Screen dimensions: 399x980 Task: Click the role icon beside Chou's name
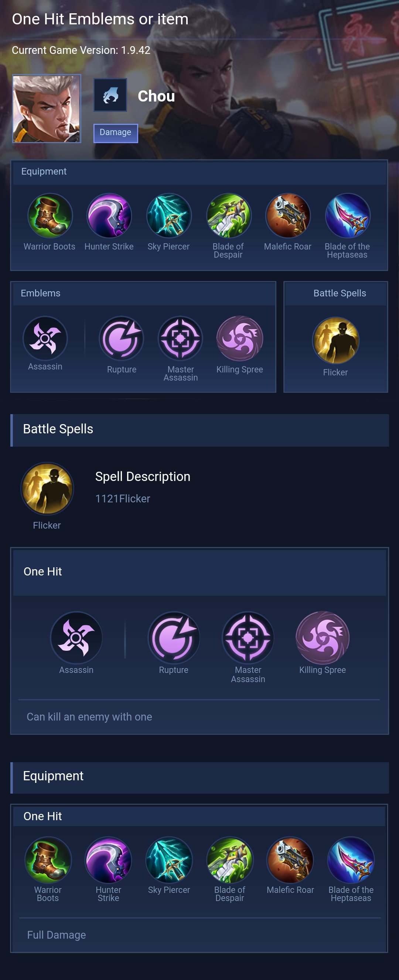click(x=110, y=95)
